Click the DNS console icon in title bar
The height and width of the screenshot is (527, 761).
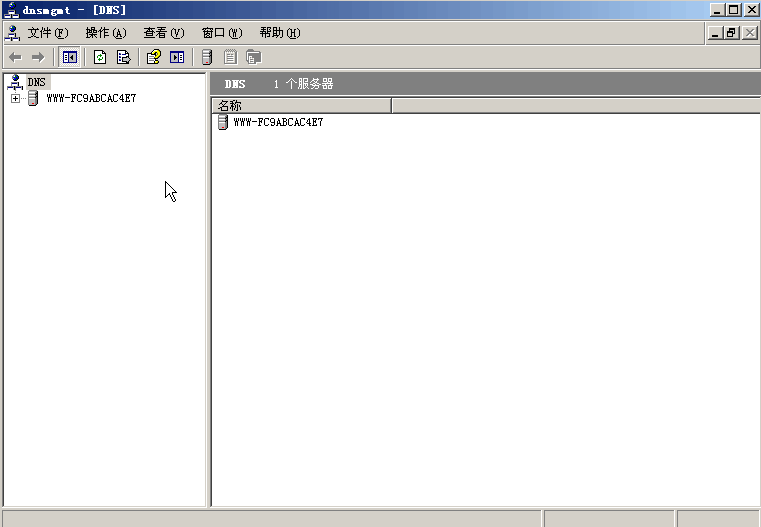[x=10, y=9]
